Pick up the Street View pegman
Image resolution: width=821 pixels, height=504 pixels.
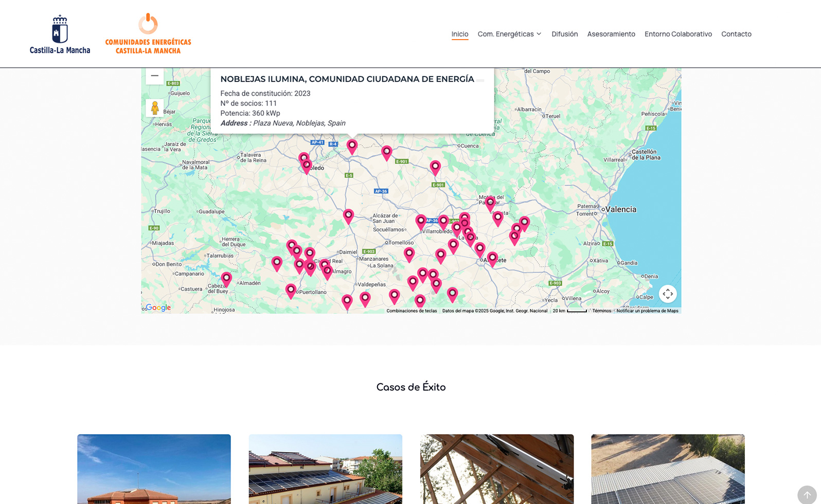[x=154, y=108]
